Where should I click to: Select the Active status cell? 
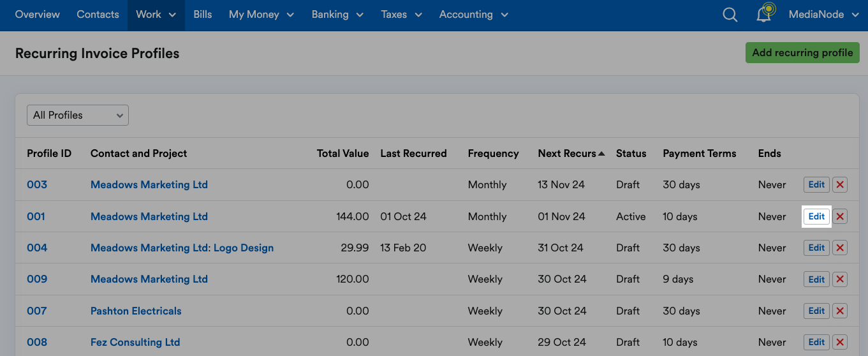631,216
